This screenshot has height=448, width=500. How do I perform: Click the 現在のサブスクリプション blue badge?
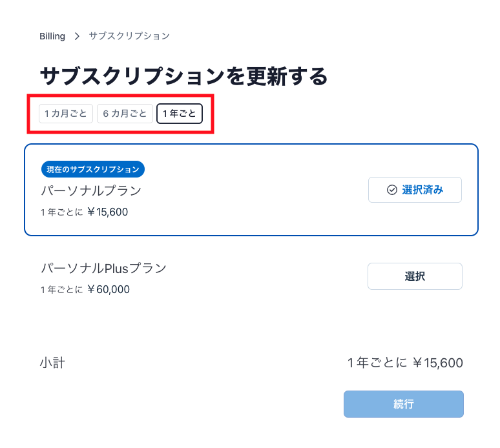[93, 169]
